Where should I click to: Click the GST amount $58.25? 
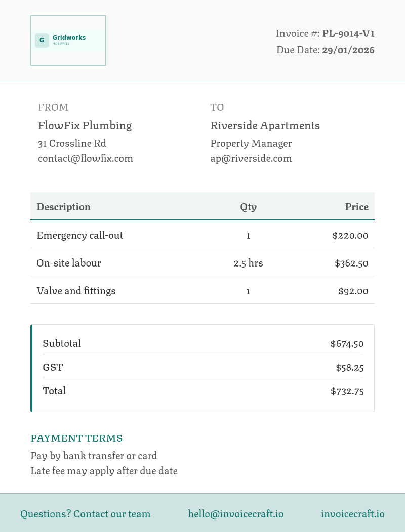click(x=350, y=368)
